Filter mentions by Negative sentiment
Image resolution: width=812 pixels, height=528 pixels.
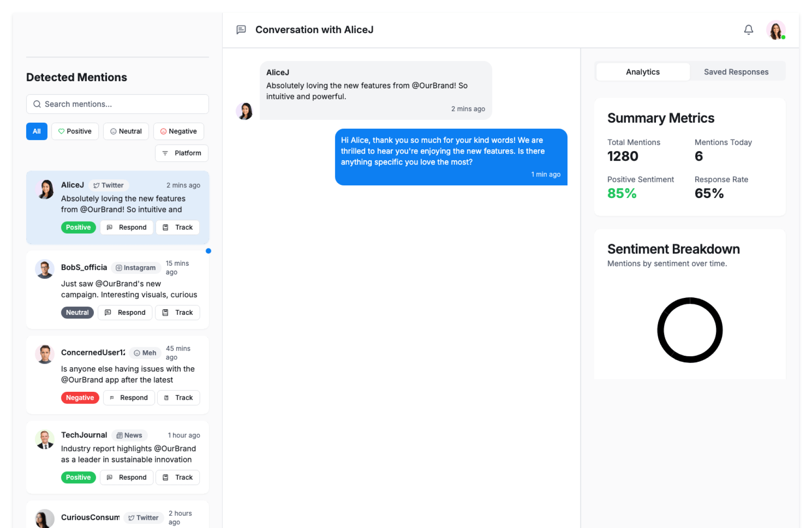[x=178, y=131]
